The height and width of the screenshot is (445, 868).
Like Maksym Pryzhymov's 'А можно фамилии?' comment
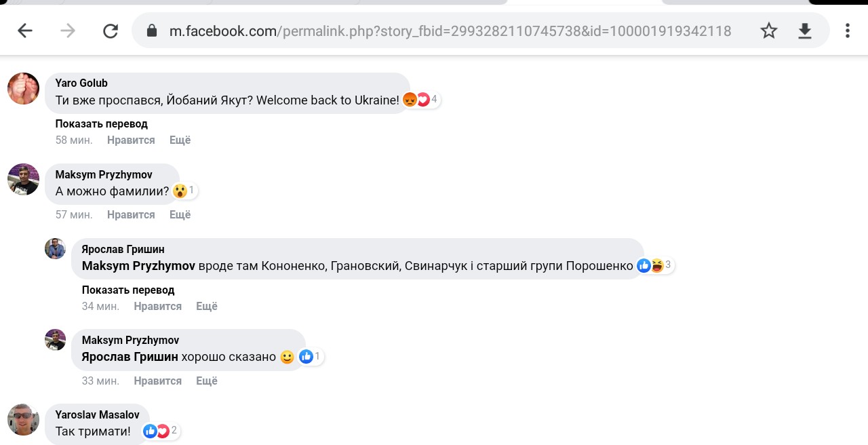131,214
